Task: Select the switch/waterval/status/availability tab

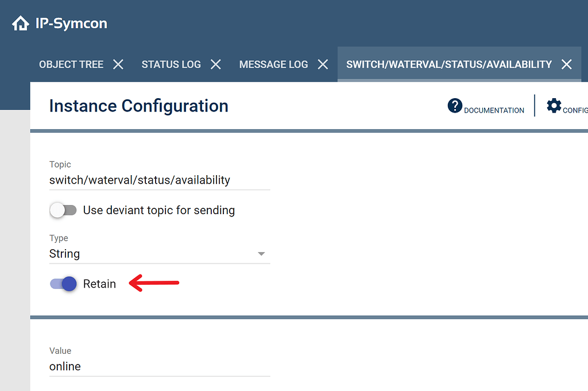Action: (x=448, y=64)
